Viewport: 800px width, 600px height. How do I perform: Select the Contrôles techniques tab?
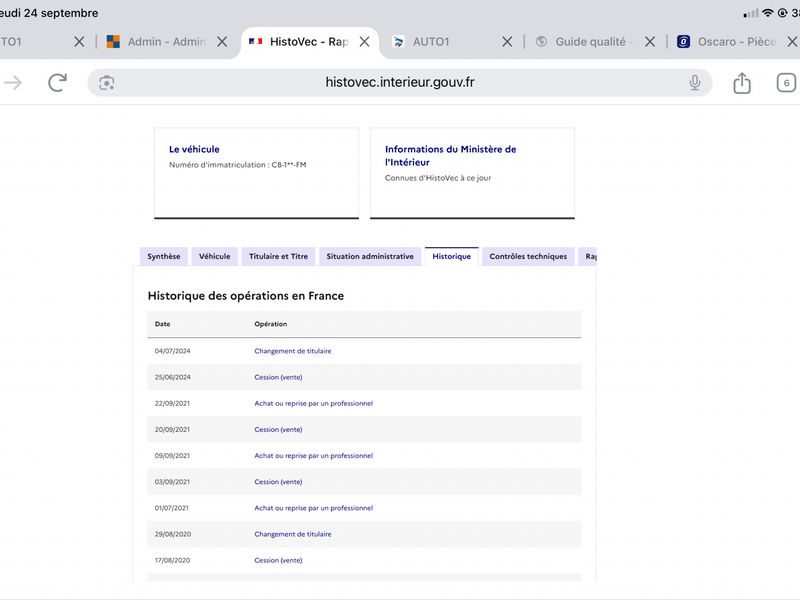point(528,257)
